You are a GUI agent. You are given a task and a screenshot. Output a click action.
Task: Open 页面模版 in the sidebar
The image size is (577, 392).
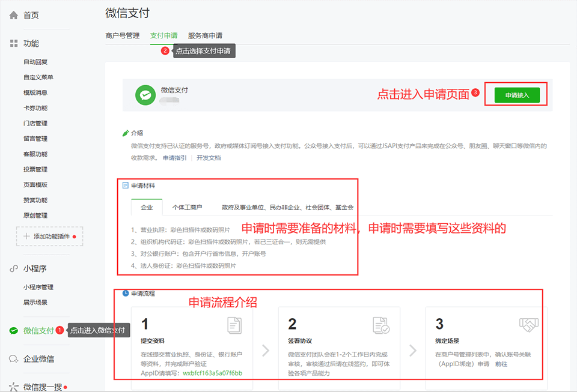35,185
